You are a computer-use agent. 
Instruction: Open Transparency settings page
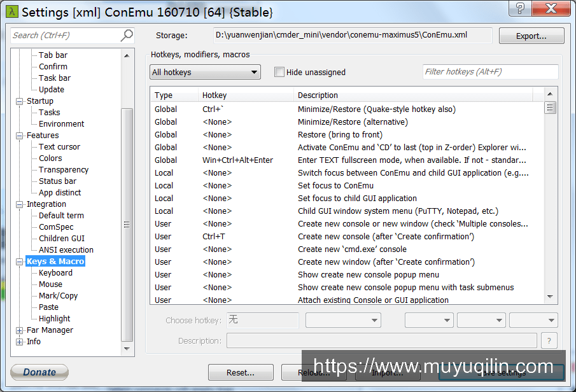click(64, 170)
